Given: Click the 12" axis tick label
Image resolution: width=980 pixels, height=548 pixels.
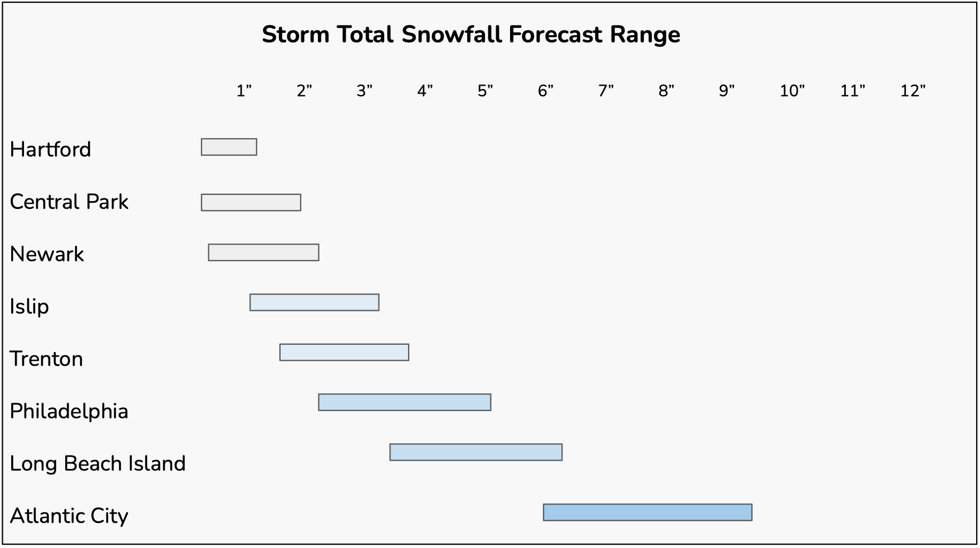Looking at the screenshot, I should point(913,91).
